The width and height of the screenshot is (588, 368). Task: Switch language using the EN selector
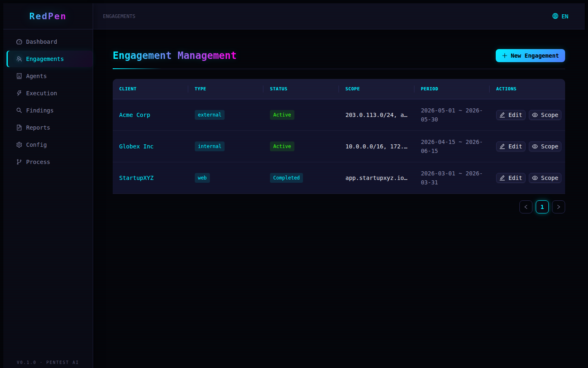(560, 16)
